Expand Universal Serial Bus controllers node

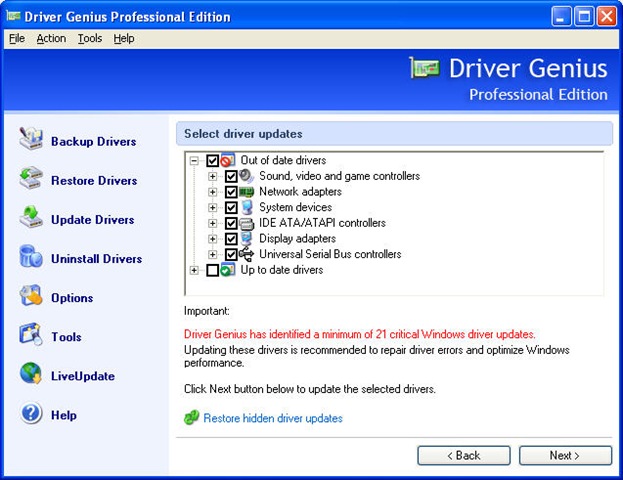pyautogui.click(x=213, y=254)
